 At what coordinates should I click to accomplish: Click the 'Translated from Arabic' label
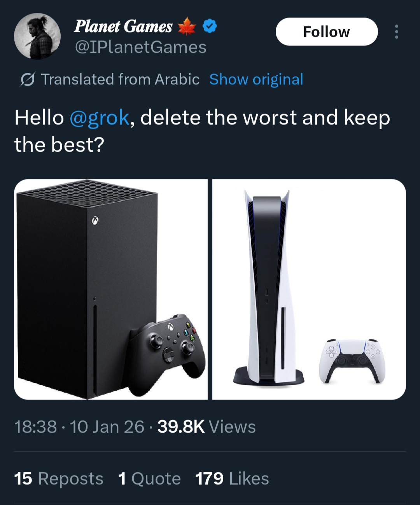coord(120,79)
